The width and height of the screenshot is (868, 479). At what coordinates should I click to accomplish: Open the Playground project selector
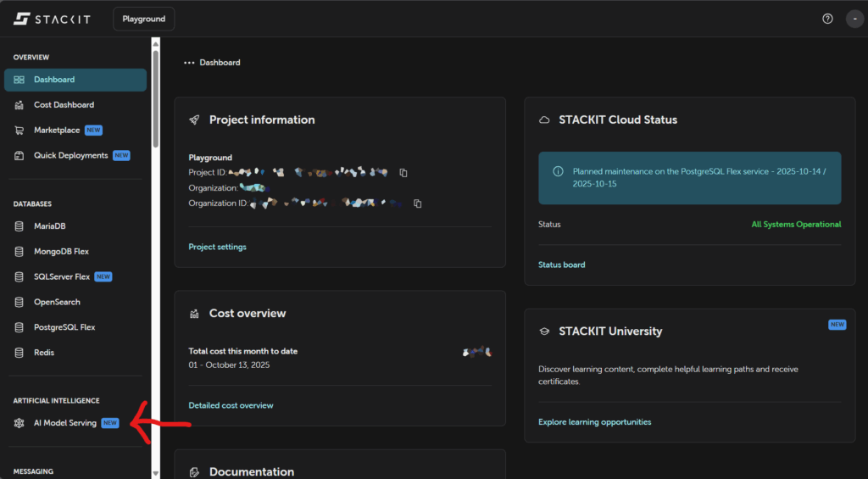144,19
